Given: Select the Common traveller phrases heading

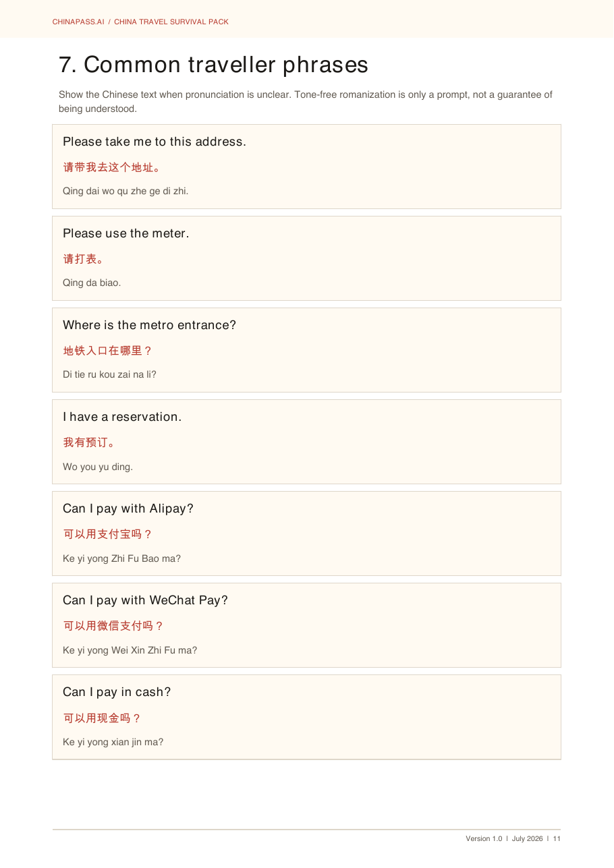Looking at the screenshot, I should tap(213, 65).
